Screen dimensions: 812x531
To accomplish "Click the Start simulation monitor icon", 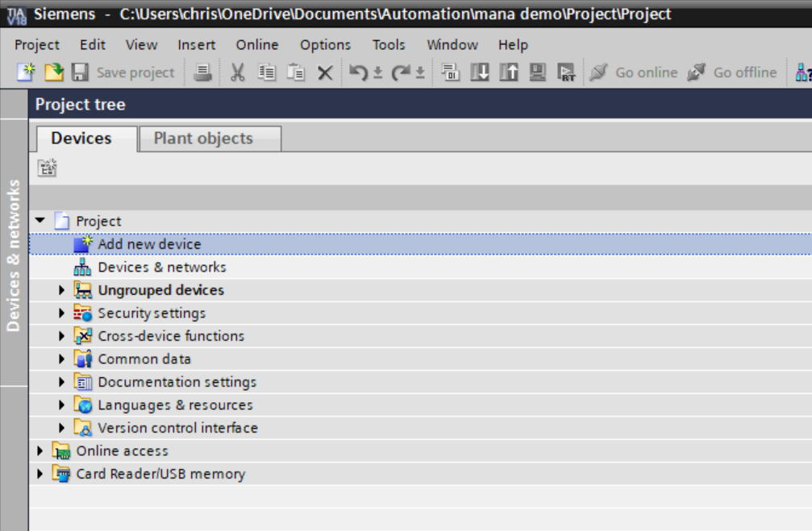I will (538, 72).
